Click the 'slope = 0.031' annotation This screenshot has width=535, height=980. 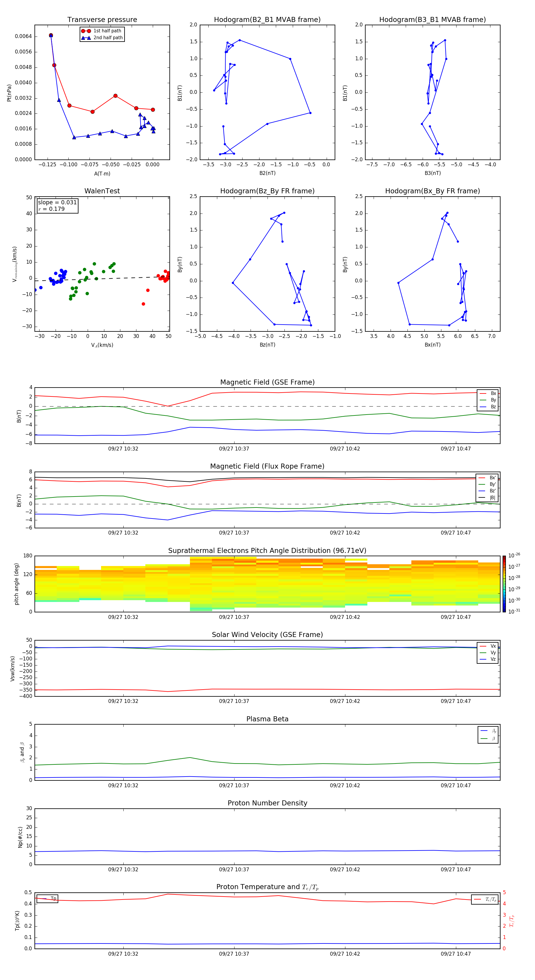tap(57, 203)
